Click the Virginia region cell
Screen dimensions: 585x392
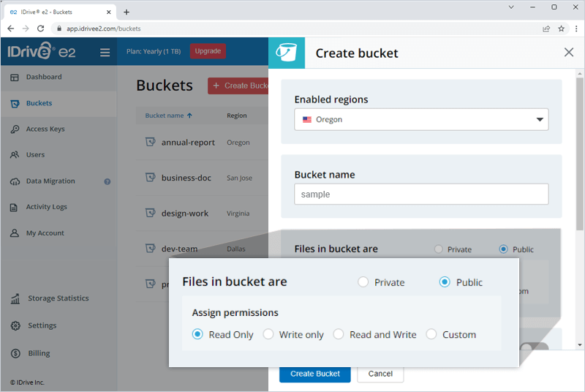pos(238,214)
